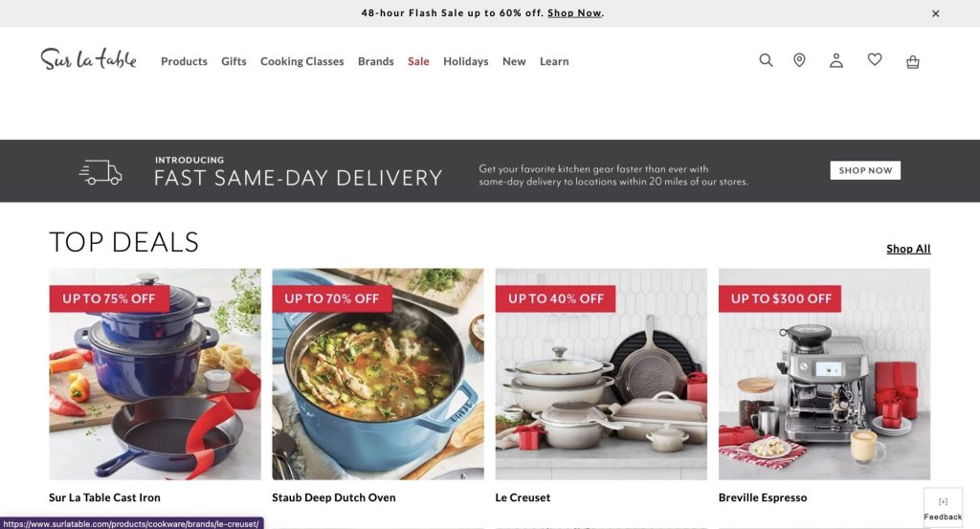Open the Sur La Table Cast Iron image
Viewport: 980px width, 529px height.
point(155,374)
